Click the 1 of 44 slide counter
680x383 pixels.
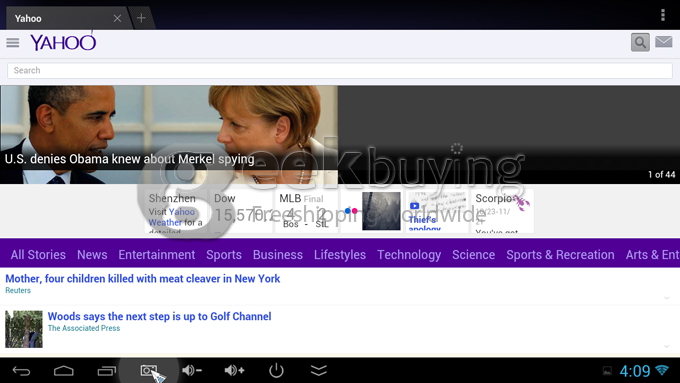pos(661,174)
